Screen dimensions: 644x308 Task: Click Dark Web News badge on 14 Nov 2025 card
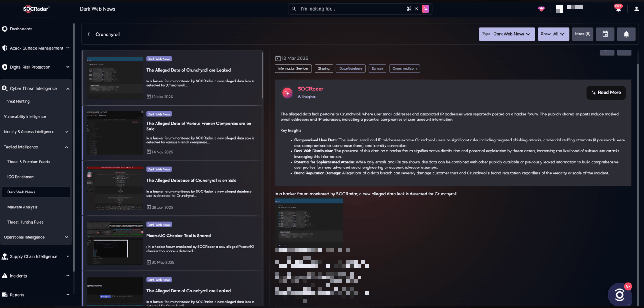(159, 114)
